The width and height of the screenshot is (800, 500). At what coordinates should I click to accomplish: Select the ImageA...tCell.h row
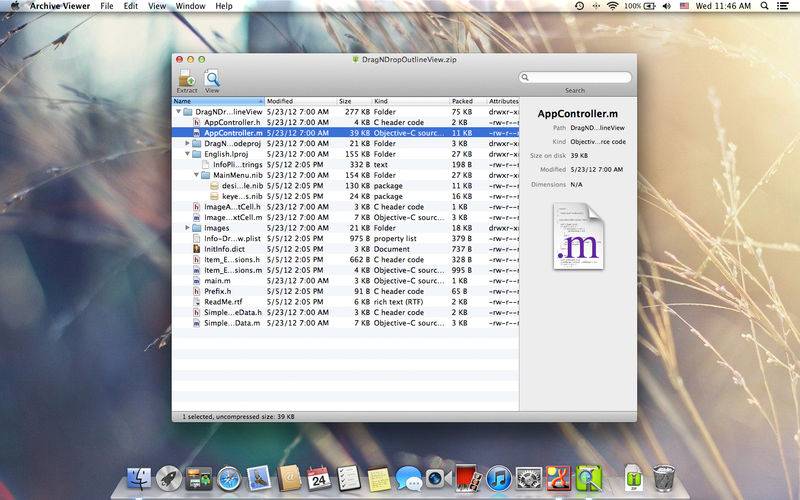[345, 207]
